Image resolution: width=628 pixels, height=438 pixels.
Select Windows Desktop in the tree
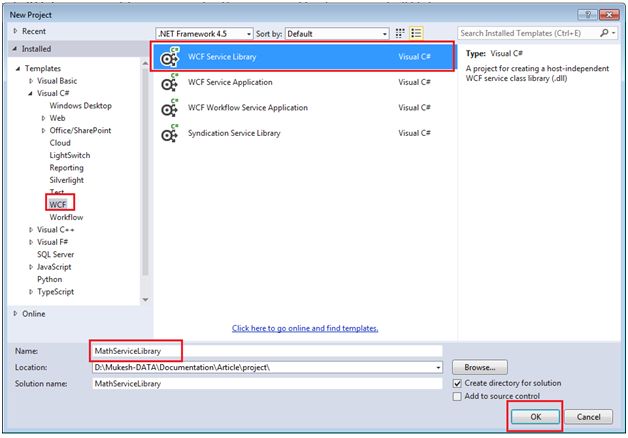(81, 106)
